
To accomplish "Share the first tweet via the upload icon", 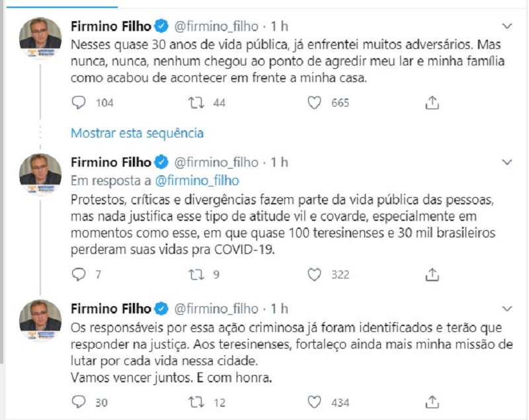I will pyautogui.click(x=433, y=103).
